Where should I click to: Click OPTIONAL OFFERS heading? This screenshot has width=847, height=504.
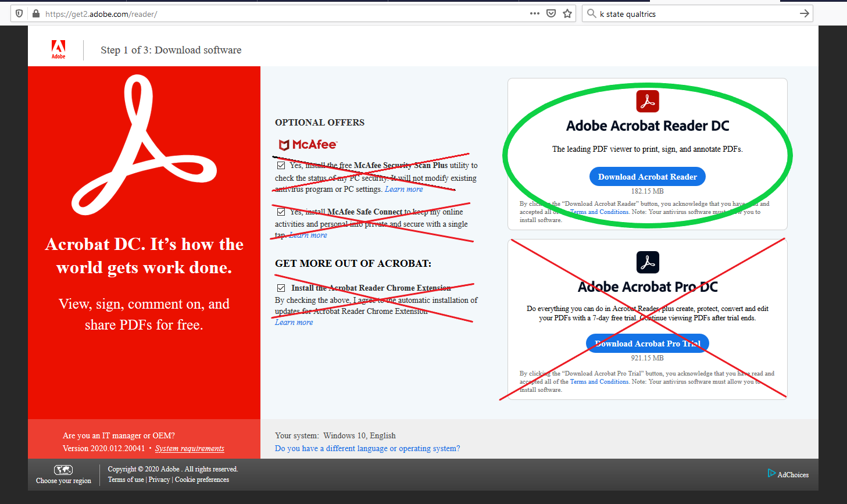click(x=320, y=123)
